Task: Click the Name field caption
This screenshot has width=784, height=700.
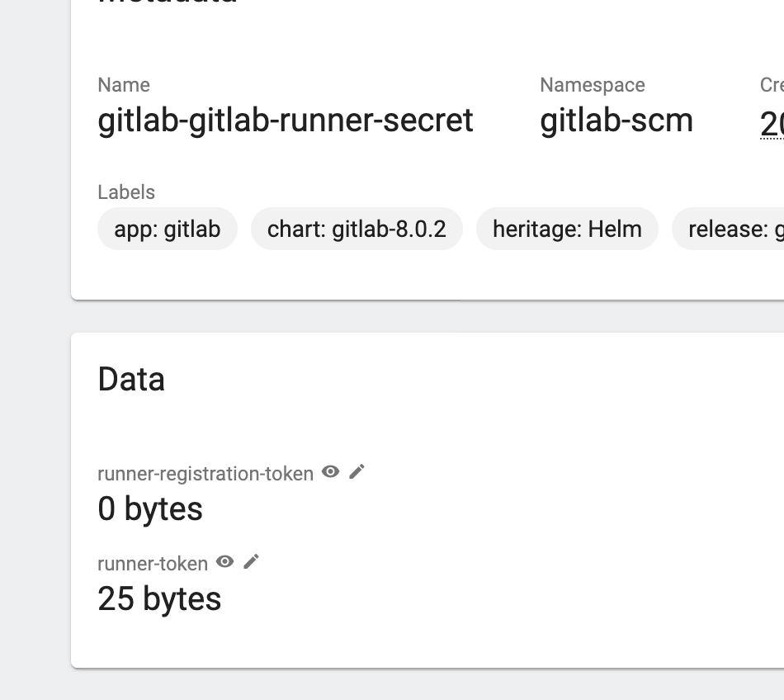Action: pos(124,85)
